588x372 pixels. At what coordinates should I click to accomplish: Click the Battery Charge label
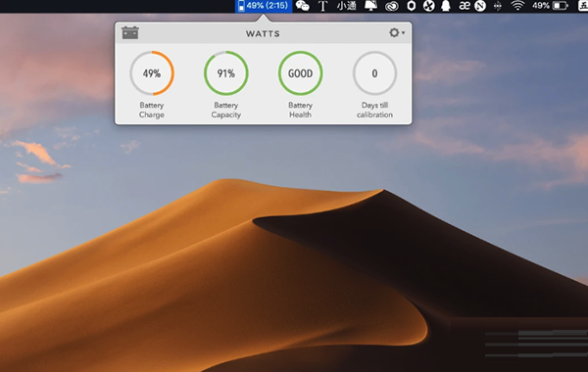coord(152,110)
